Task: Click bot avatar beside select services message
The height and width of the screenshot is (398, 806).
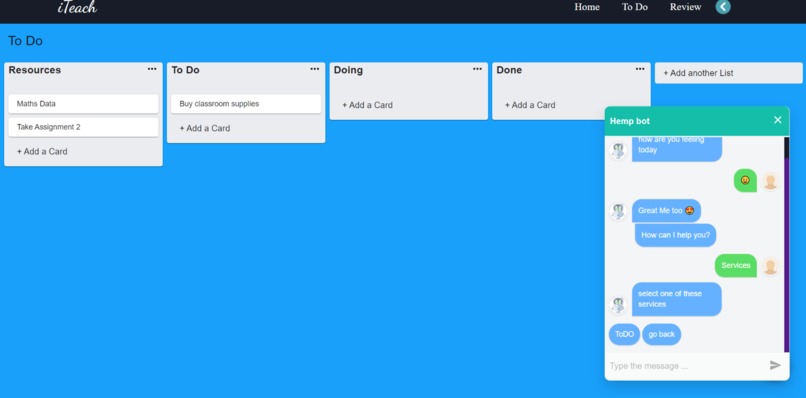Action: click(618, 304)
